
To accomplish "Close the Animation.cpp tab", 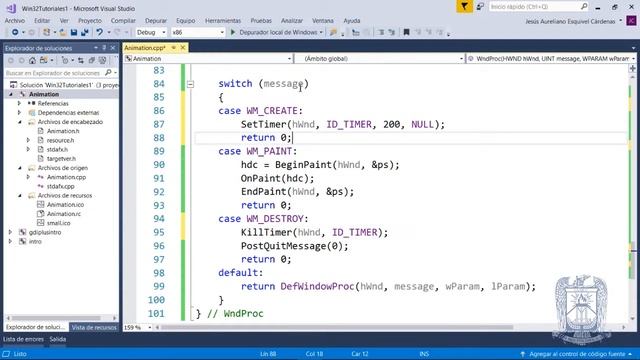I will [x=183, y=48].
